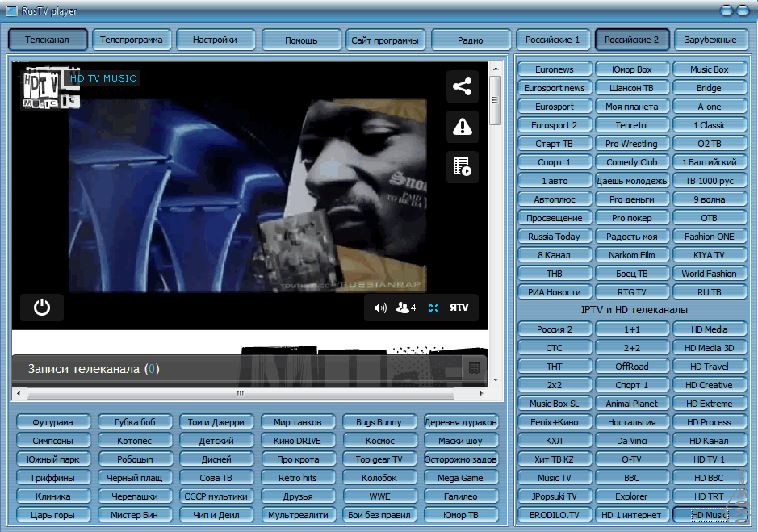Screen dimensions: 758x532
Task: Select the РИА Новости channel
Action: [x=555, y=292]
